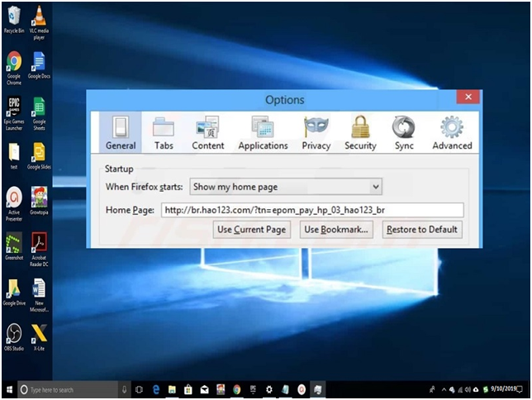Switch to Applications options pane
The width and height of the screenshot is (532, 400).
pos(263,132)
